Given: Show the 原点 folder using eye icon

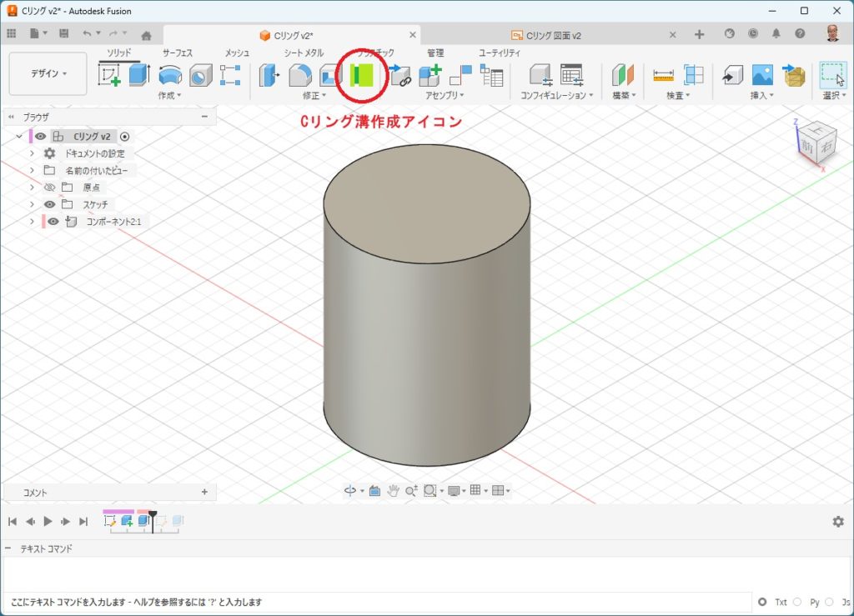Looking at the screenshot, I should coord(50,188).
